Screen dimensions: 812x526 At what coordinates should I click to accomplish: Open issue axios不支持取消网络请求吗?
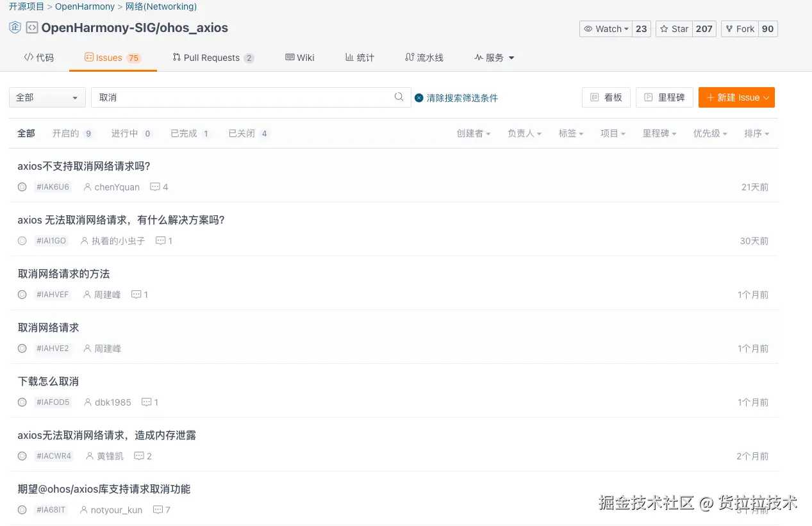pos(84,166)
